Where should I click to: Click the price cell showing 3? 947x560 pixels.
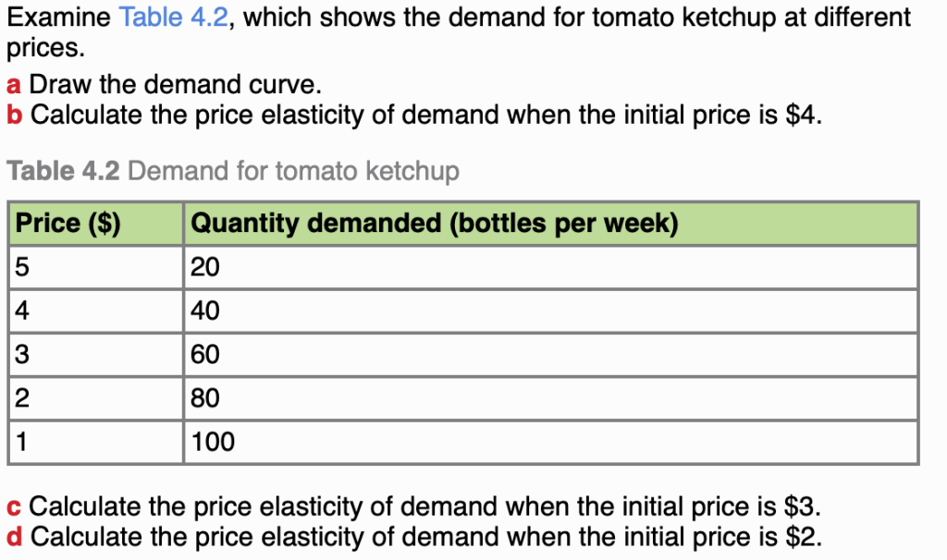23,355
